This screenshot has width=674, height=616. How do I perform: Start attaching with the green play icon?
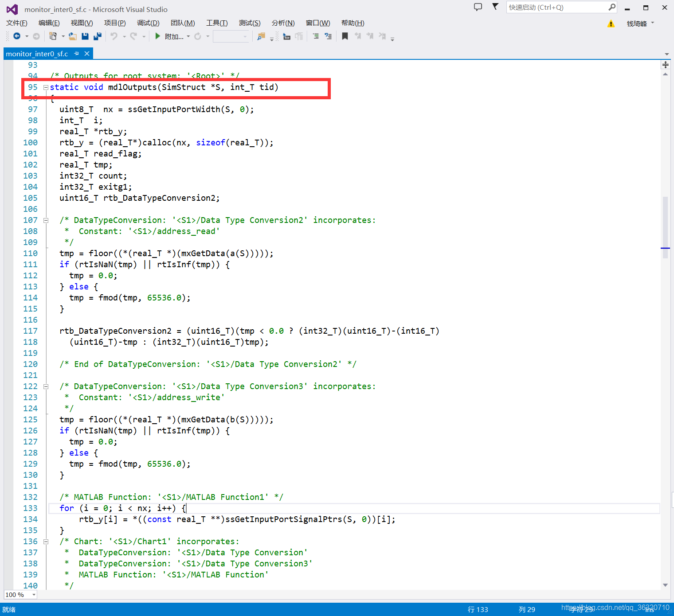point(157,36)
